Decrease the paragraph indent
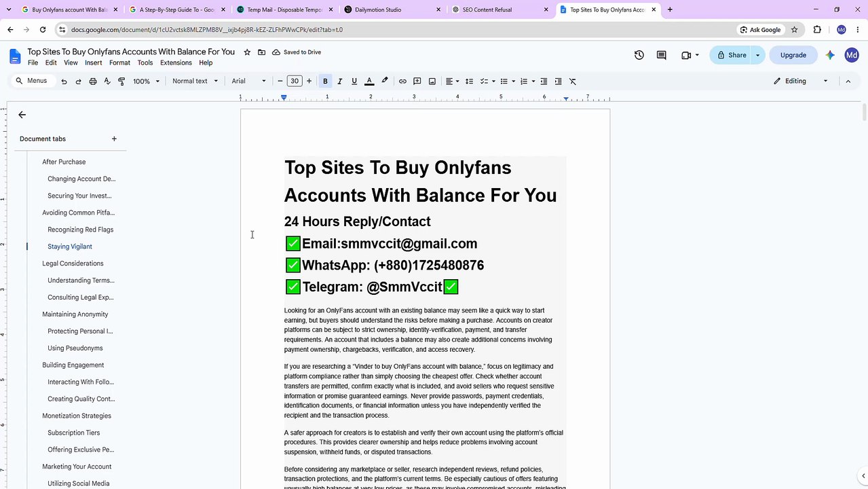This screenshot has width=868, height=489. tap(544, 81)
